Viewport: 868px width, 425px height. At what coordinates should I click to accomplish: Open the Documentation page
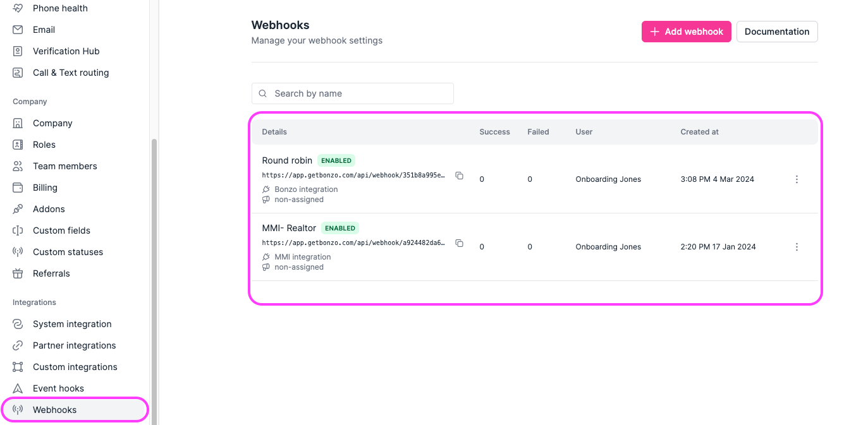click(776, 31)
